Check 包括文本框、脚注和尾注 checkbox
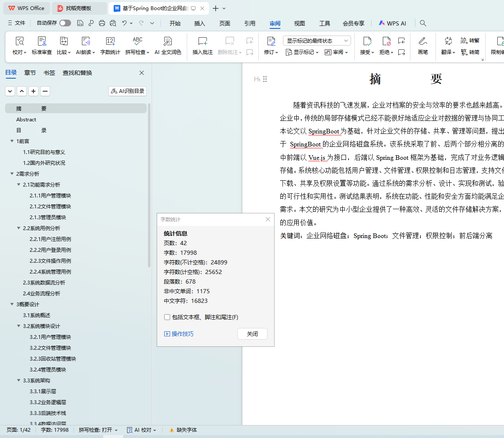The height and width of the screenshot is (438, 504). pos(167,317)
